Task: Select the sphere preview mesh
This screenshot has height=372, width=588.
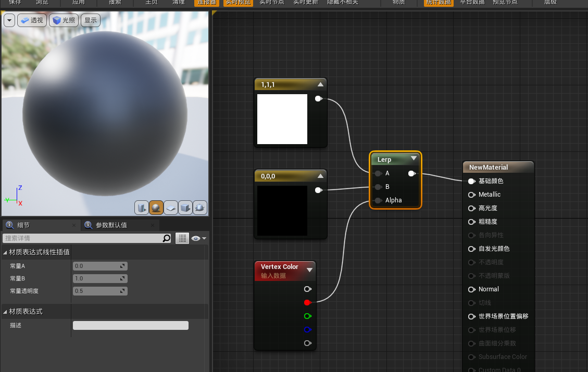Action: [156, 208]
